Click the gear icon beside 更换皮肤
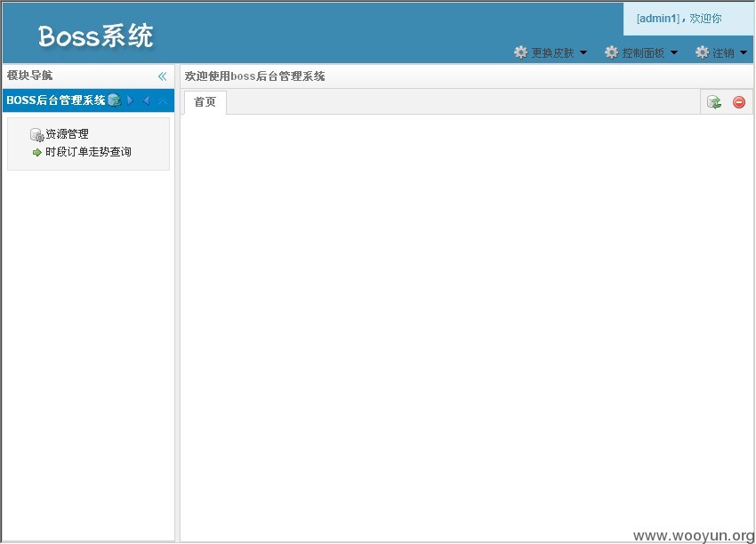The height and width of the screenshot is (544, 756). point(520,52)
